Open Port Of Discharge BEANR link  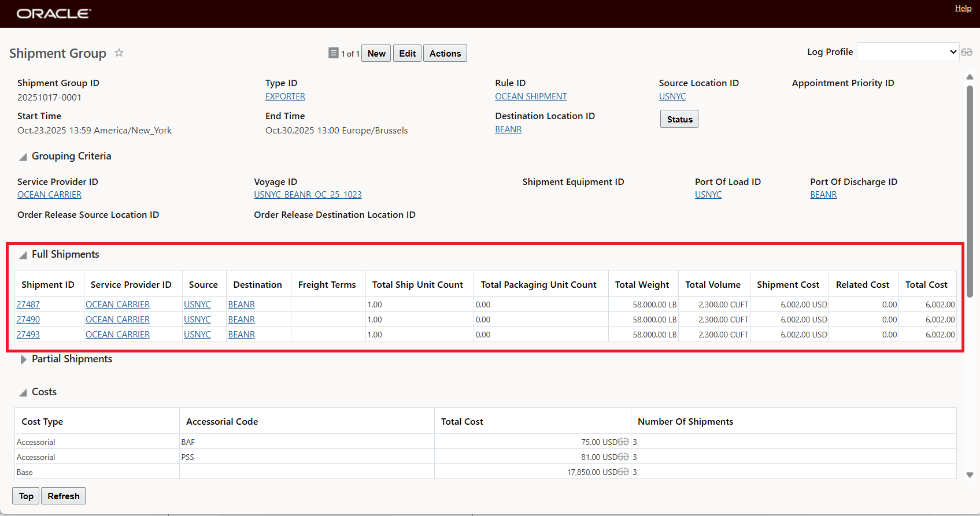pyautogui.click(x=823, y=195)
